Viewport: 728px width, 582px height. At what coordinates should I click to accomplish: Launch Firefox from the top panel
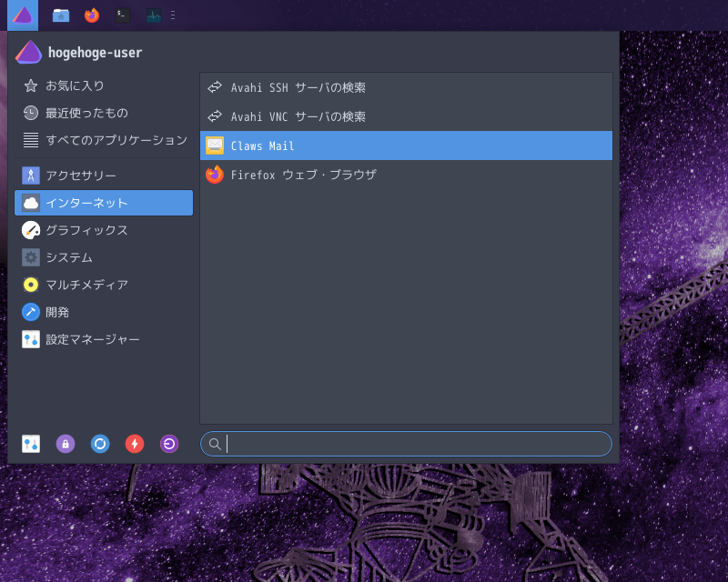click(x=92, y=15)
